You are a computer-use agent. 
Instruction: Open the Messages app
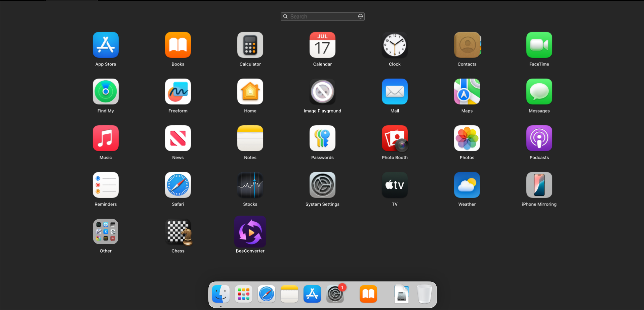click(539, 92)
